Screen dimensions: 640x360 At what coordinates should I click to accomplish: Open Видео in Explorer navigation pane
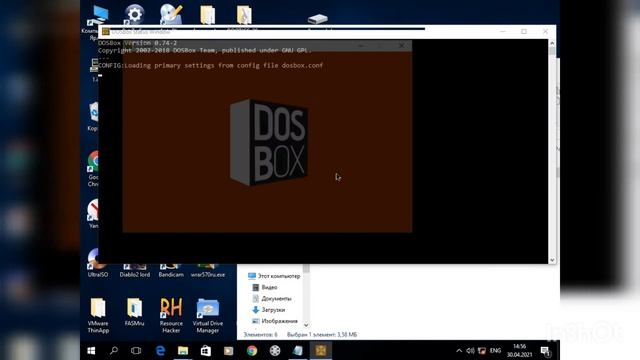pos(265,287)
